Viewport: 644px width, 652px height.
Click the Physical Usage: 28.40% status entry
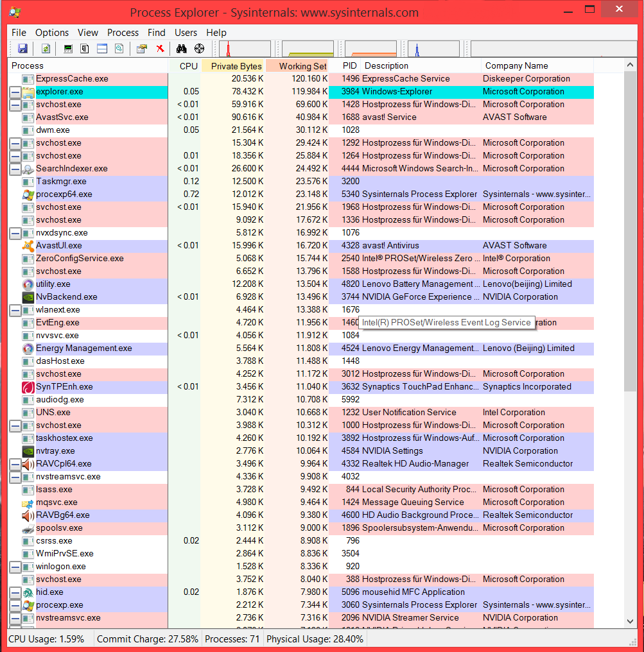315,639
